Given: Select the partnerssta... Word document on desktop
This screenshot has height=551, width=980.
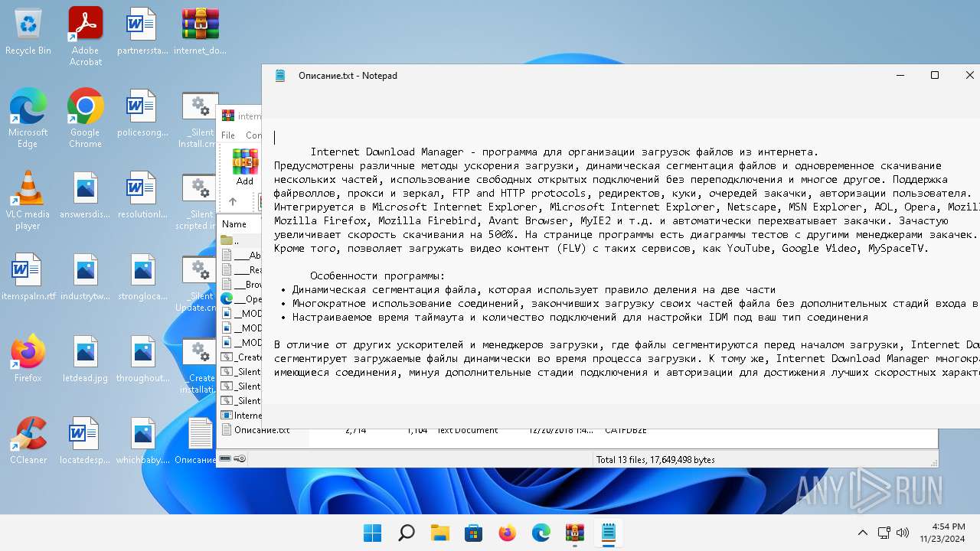Looking at the screenshot, I should pos(142,31).
